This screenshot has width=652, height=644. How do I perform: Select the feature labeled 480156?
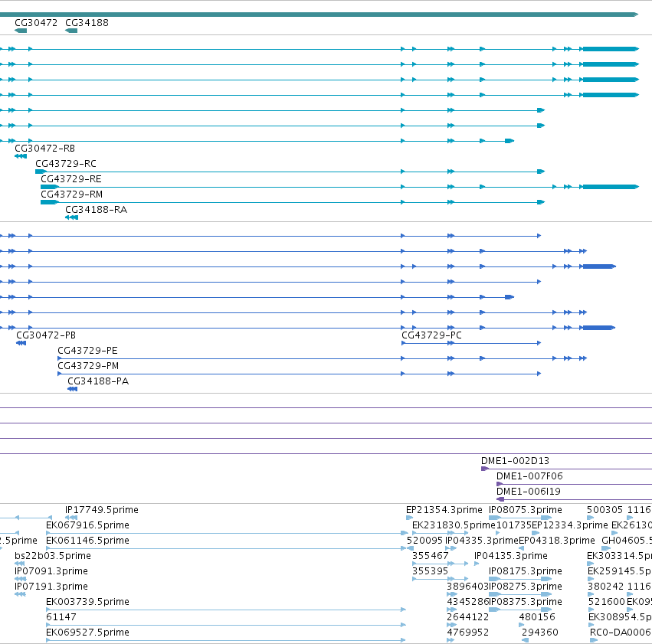537,617
